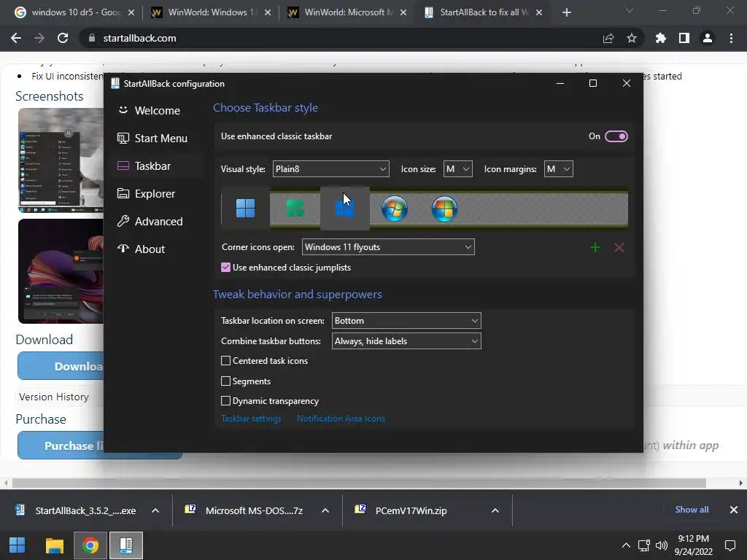The width and height of the screenshot is (747, 560).
Task: Go back using the browser back arrow
Action: point(16,38)
